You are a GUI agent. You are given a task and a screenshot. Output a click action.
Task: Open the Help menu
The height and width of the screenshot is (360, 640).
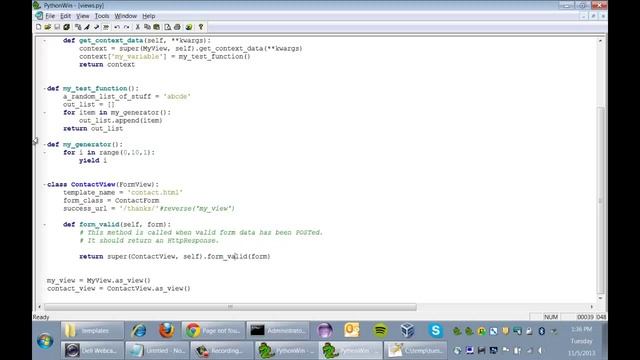149,16
